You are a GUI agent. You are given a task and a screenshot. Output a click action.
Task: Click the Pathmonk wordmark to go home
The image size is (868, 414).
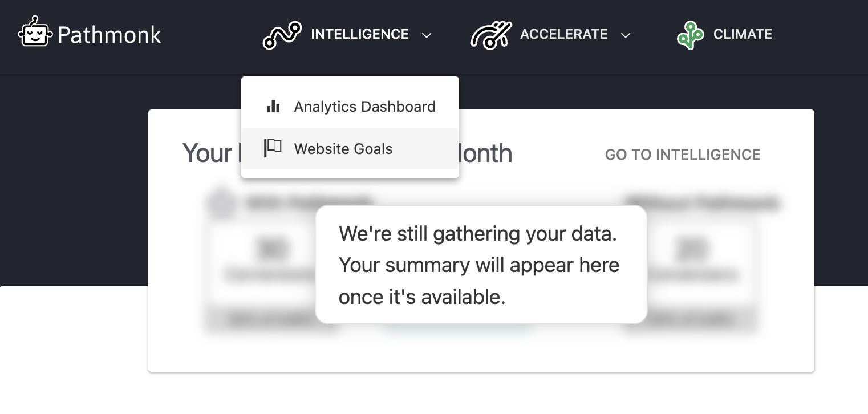pyautogui.click(x=108, y=35)
